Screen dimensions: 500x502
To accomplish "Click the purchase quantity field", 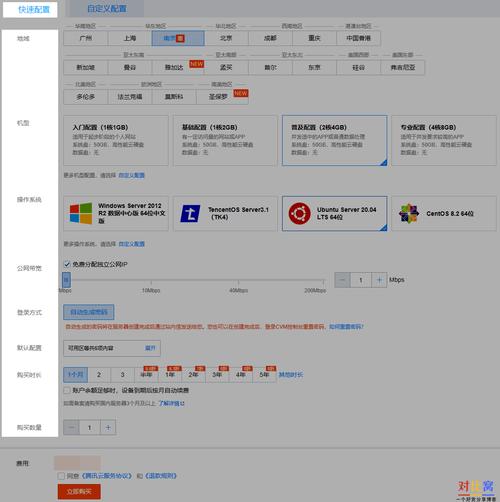I will pyautogui.click(x=90, y=427).
